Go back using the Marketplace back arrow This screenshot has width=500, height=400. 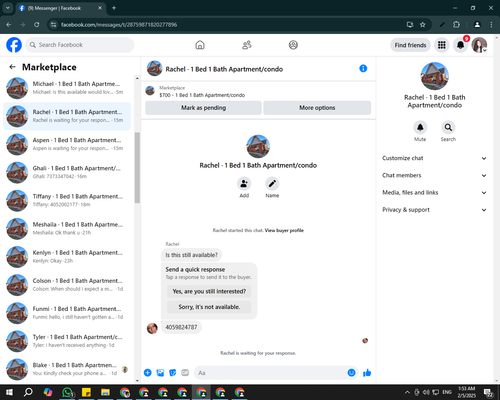point(12,67)
